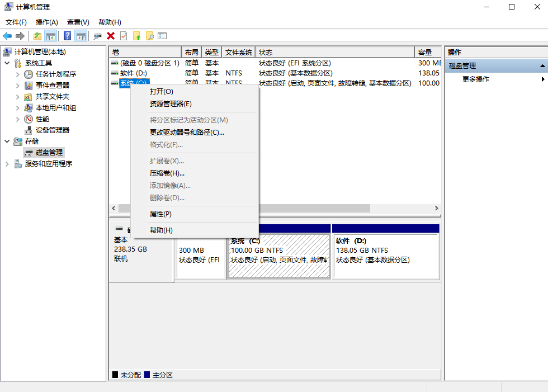Open the 操作(A) menu in menu bar
The height and width of the screenshot is (392, 548).
click(46, 22)
